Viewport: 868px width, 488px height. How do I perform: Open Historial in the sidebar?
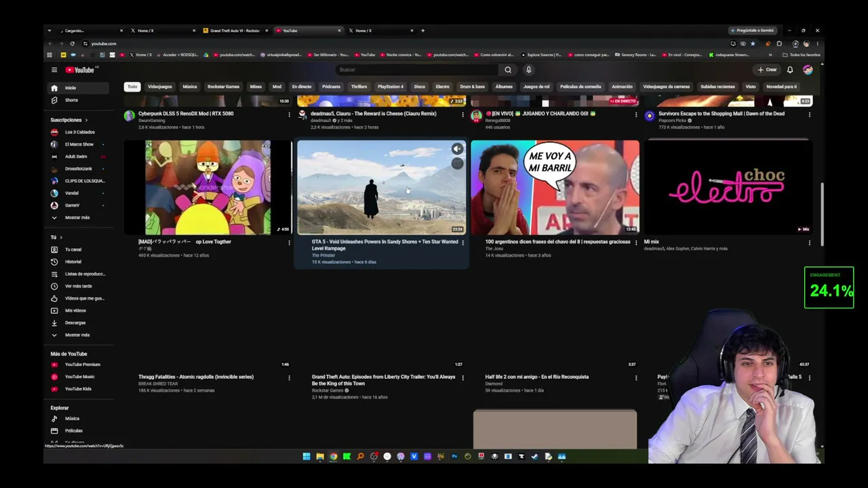click(x=79, y=262)
